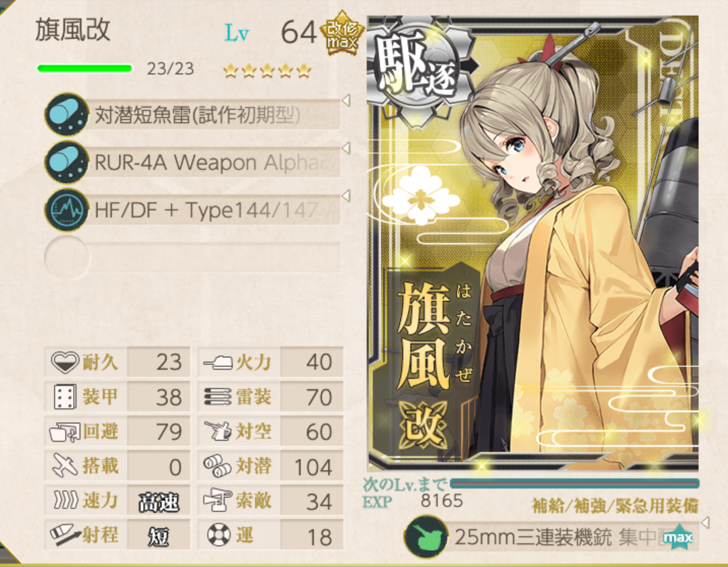
Task: Click the 耐久 heart icon
Action: pyautogui.click(x=64, y=362)
